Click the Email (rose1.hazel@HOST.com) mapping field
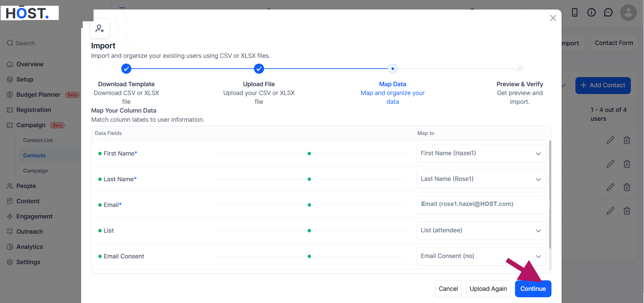The image size is (644, 303). [x=481, y=205]
